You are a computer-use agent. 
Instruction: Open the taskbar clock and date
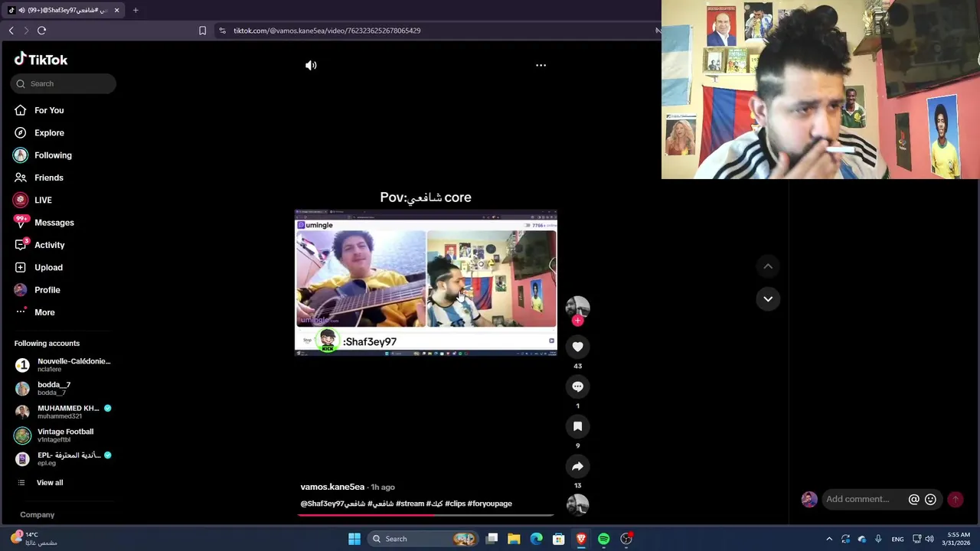[958, 539]
